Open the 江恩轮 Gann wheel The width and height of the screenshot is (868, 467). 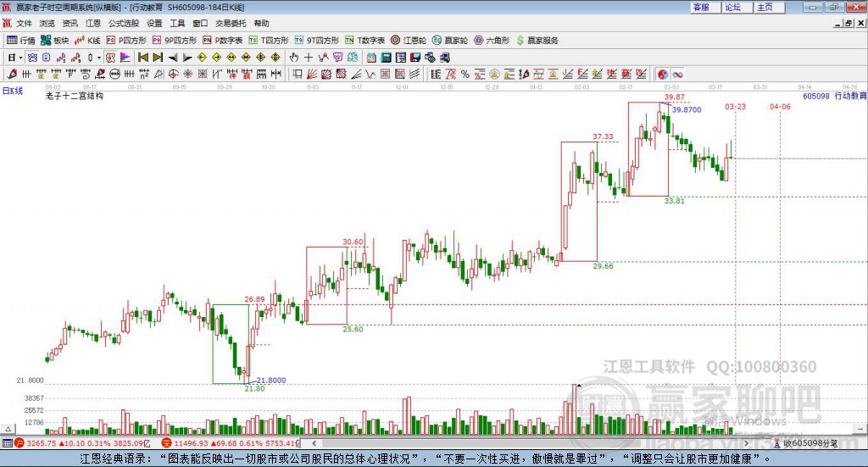(x=409, y=41)
